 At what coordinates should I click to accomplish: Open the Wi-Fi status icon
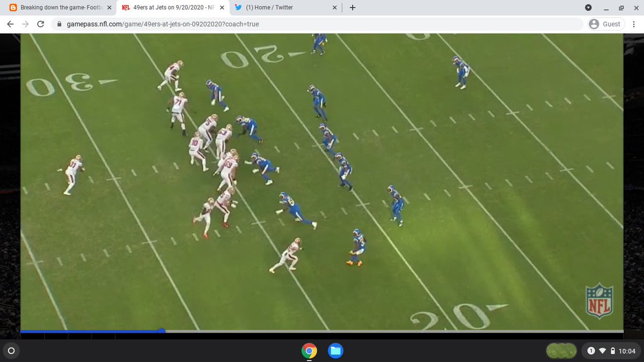pos(603,351)
